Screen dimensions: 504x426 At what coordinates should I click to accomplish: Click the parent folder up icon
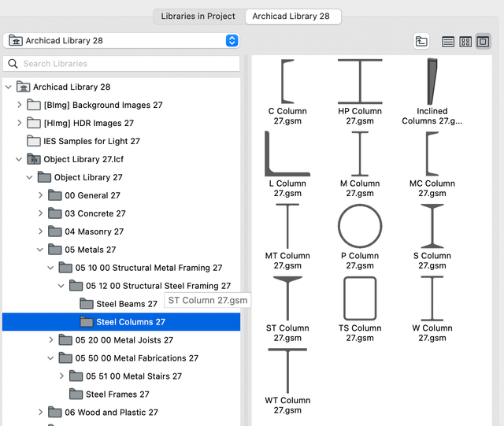[x=421, y=42]
